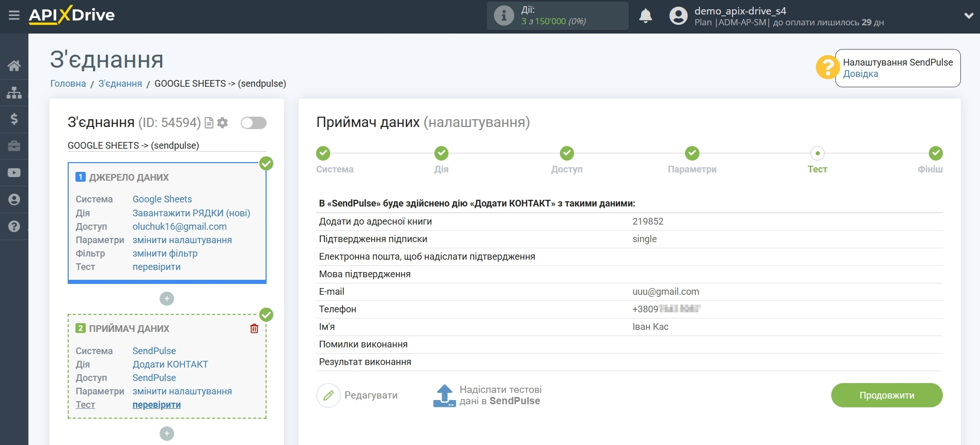The width and height of the screenshot is (980, 445).
Task: Open the help question sidebar icon
Action: pos(14,226)
